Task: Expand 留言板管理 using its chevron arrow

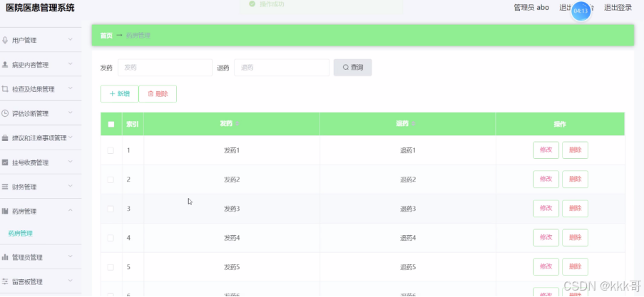Action: point(70,281)
